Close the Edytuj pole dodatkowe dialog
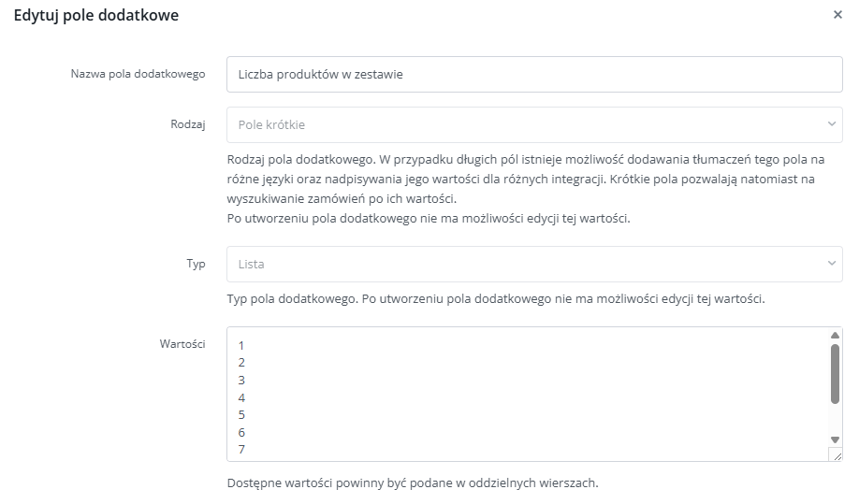This screenshot has width=859, height=504. click(837, 15)
